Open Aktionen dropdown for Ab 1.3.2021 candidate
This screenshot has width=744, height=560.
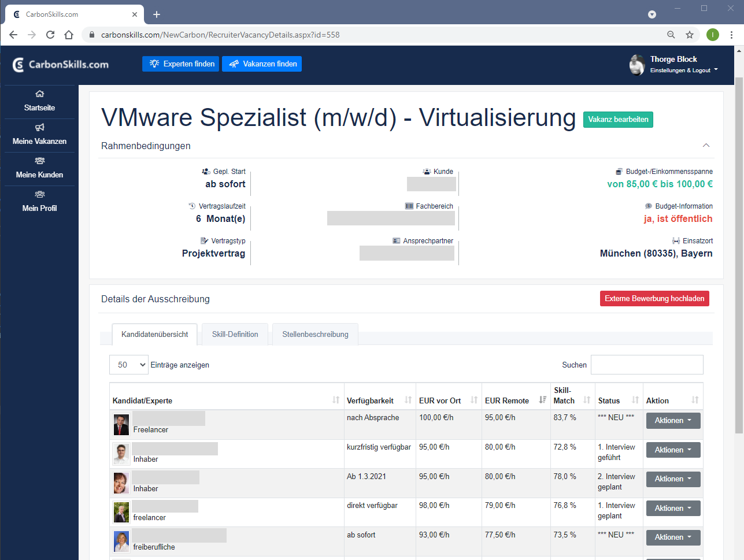(x=673, y=479)
